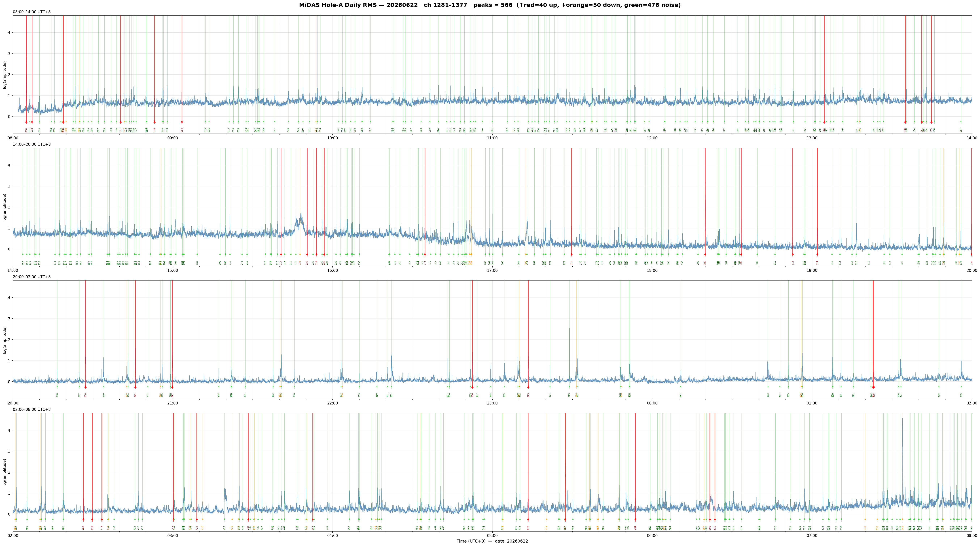The image size is (980, 546).
Task: Click red peak label 314
Action: click(817, 263)
